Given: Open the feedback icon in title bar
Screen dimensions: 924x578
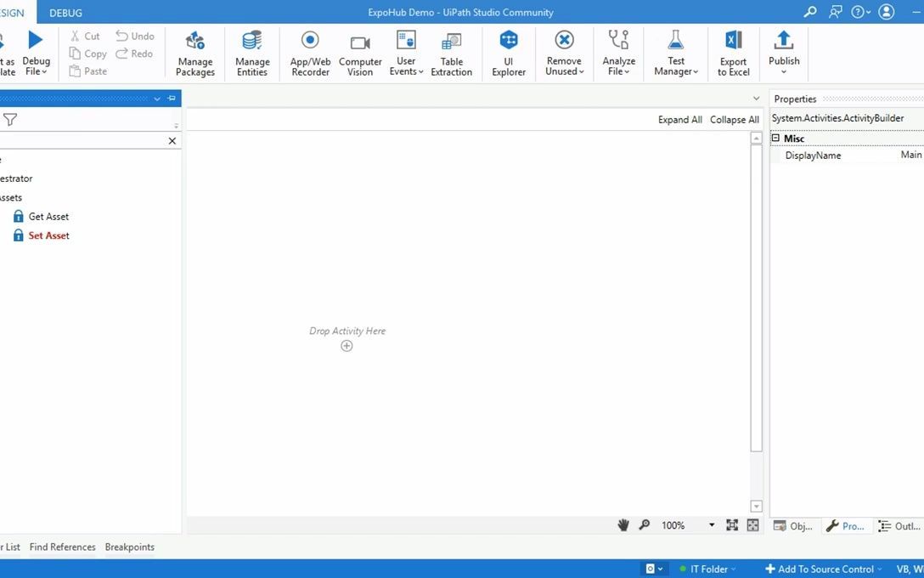Looking at the screenshot, I should coord(836,12).
